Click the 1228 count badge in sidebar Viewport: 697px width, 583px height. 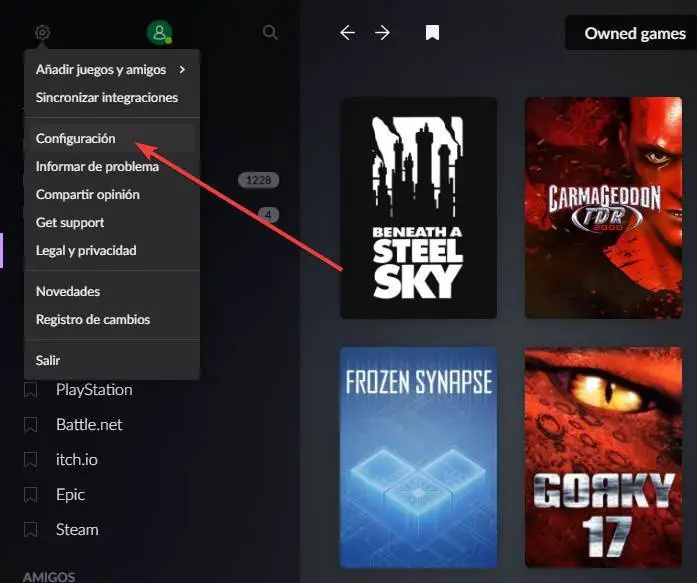(258, 180)
